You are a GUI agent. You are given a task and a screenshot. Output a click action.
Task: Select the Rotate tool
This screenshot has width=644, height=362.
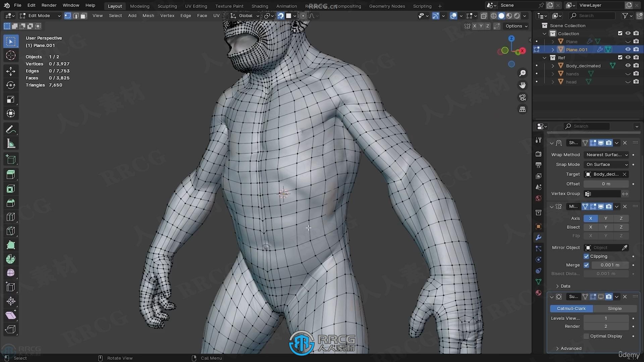click(11, 85)
